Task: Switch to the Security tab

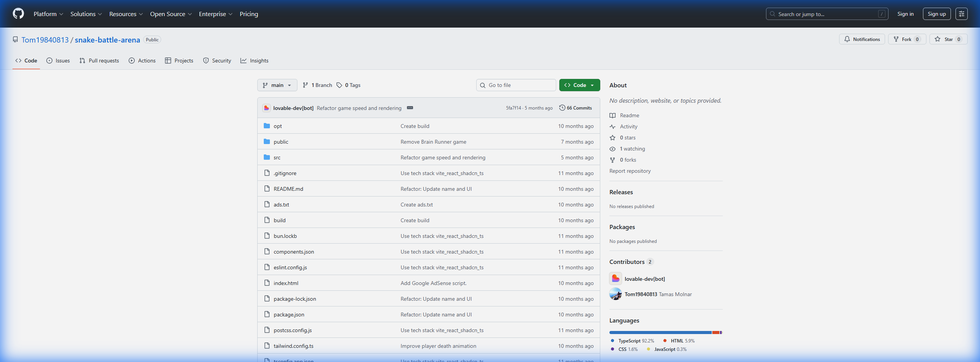Action: click(217, 61)
